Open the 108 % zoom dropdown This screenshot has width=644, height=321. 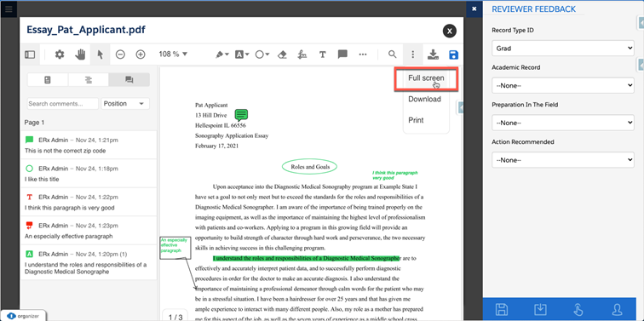(x=173, y=54)
